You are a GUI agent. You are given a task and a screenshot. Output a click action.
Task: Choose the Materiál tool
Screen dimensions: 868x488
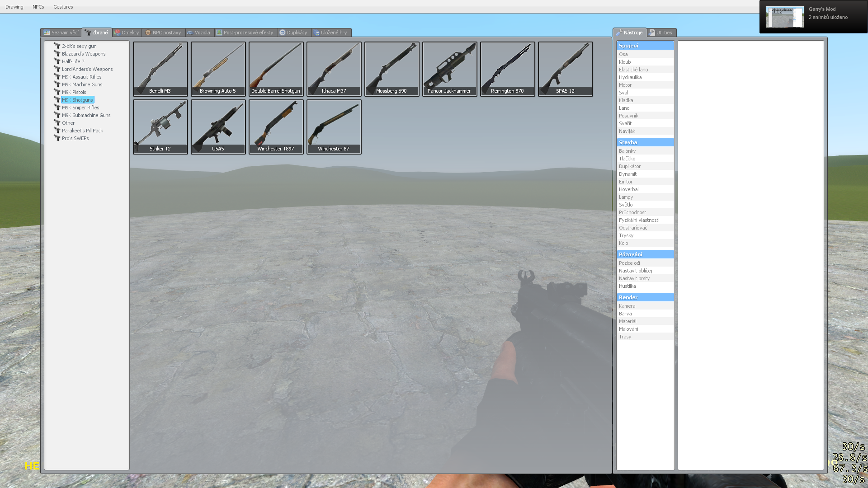tap(645, 321)
